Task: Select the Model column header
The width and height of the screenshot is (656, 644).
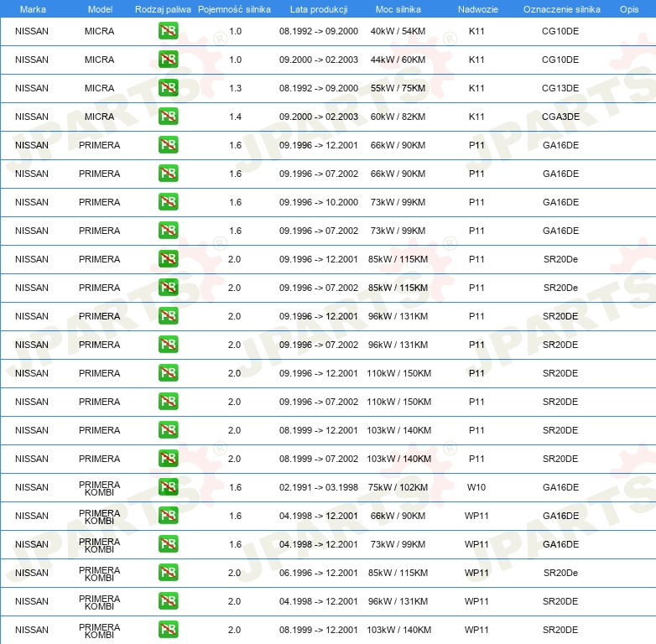Action: (100, 9)
